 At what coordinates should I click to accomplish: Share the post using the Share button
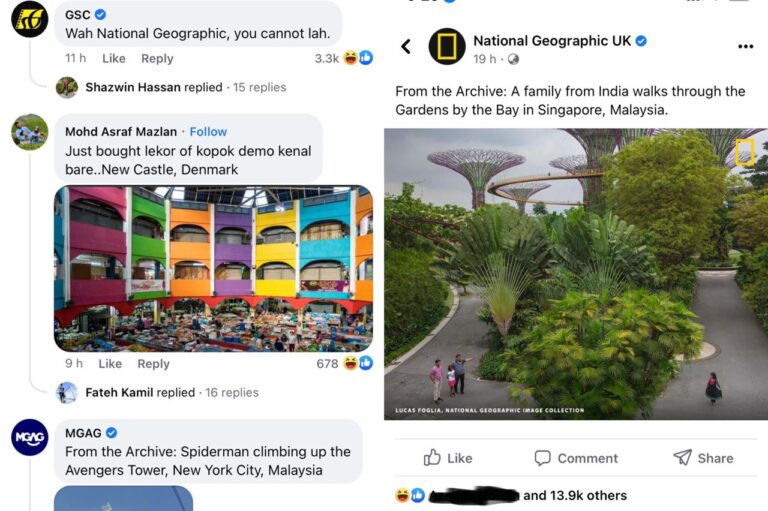point(703,458)
